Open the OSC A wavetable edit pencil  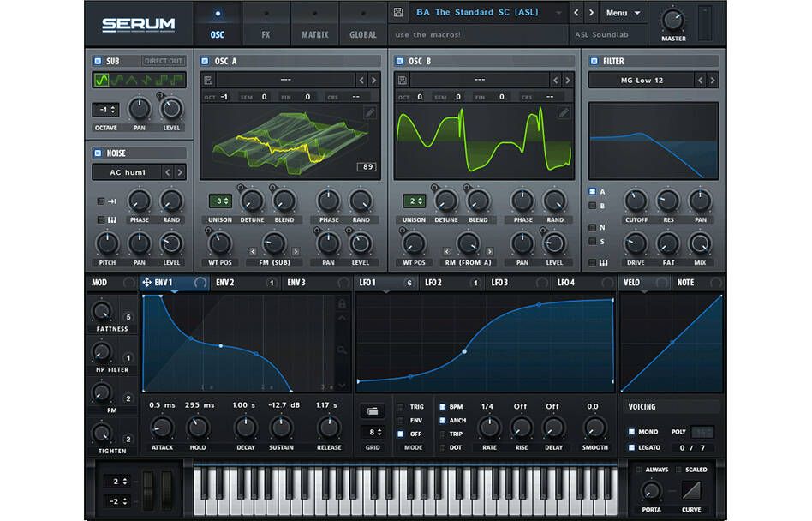coord(370,113)
